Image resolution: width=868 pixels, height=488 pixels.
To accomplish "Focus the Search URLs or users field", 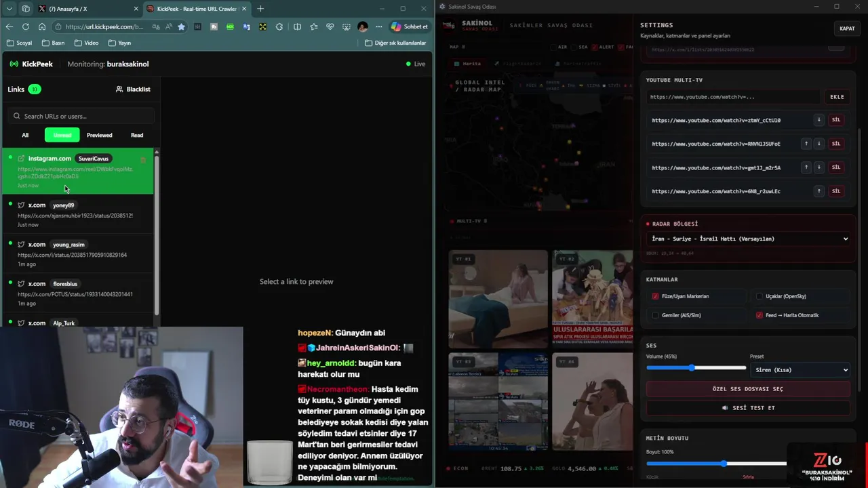I will [x=81, y=116].
